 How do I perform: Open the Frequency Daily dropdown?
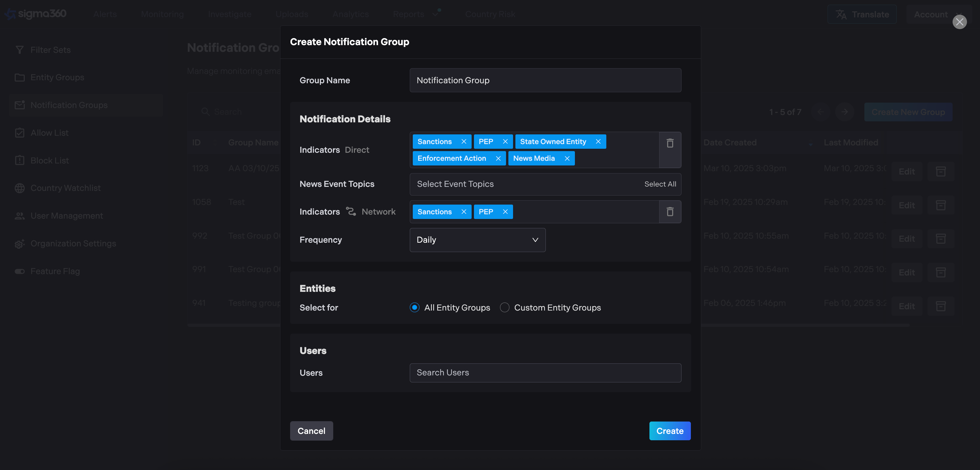(x=477, y=240)
